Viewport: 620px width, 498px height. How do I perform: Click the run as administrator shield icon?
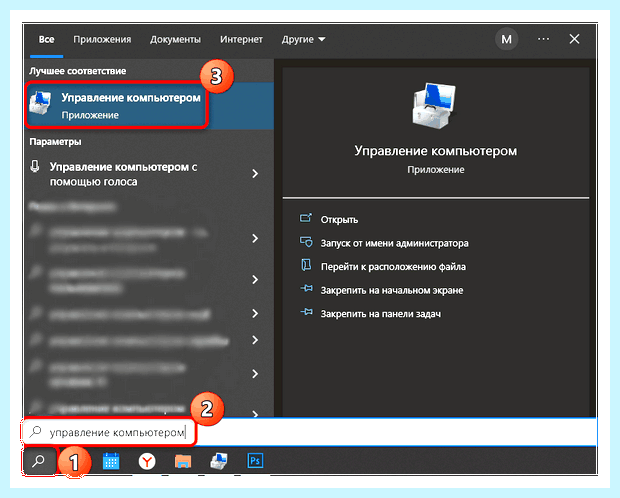pos(306,242)
